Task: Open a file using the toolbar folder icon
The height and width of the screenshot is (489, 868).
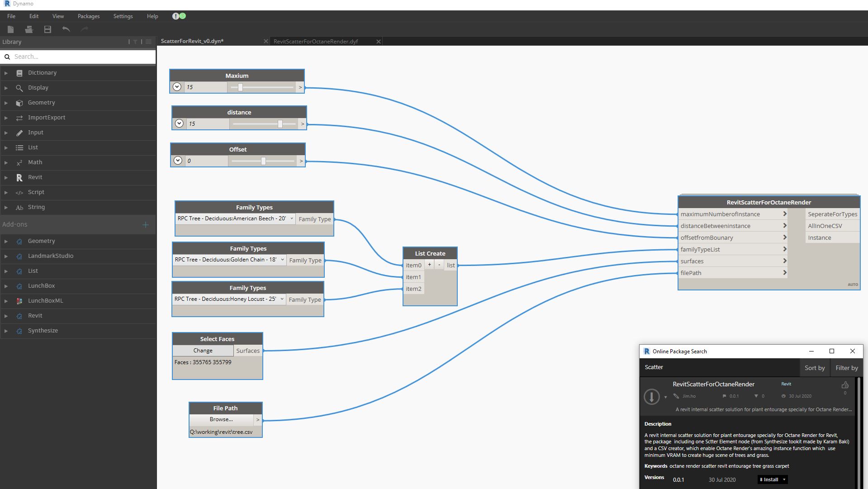Action: (29, 29)
